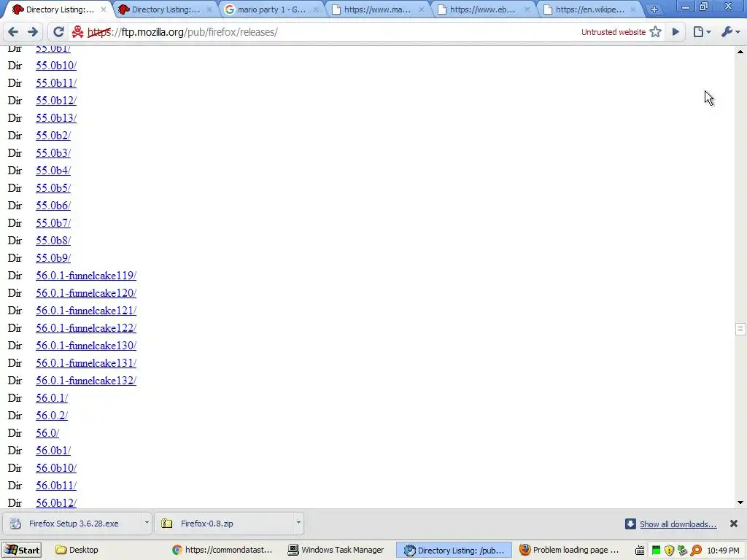Click the vertical scrollbar thumb
Image resolution: width=747 pixels, height=560 pixels.
740,329
